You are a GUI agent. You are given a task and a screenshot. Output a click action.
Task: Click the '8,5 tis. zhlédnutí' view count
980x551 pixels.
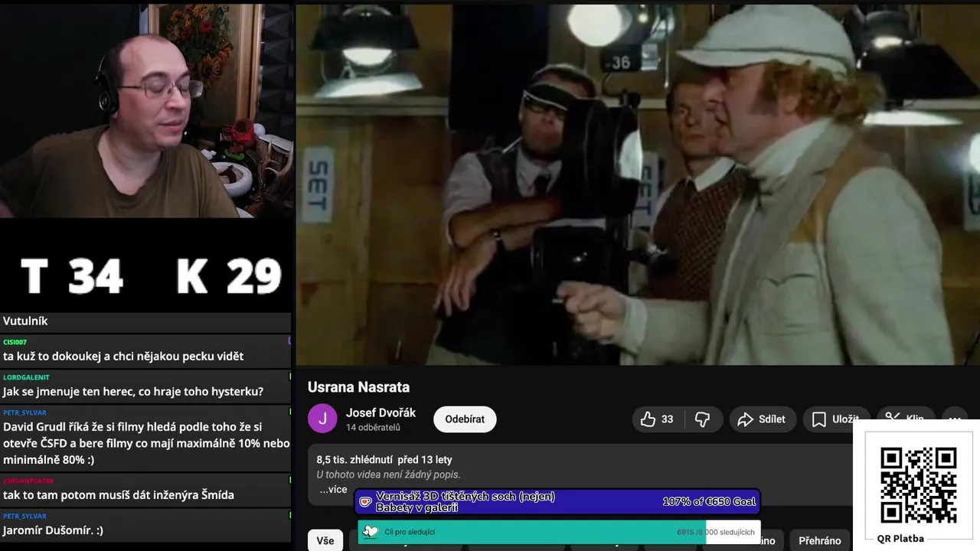tap(354, 460)
